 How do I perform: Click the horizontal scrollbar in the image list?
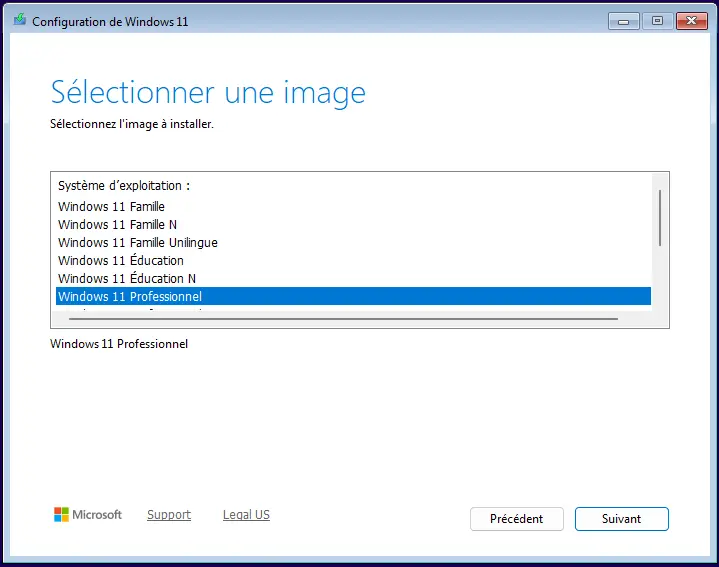[x=343, y=319]
